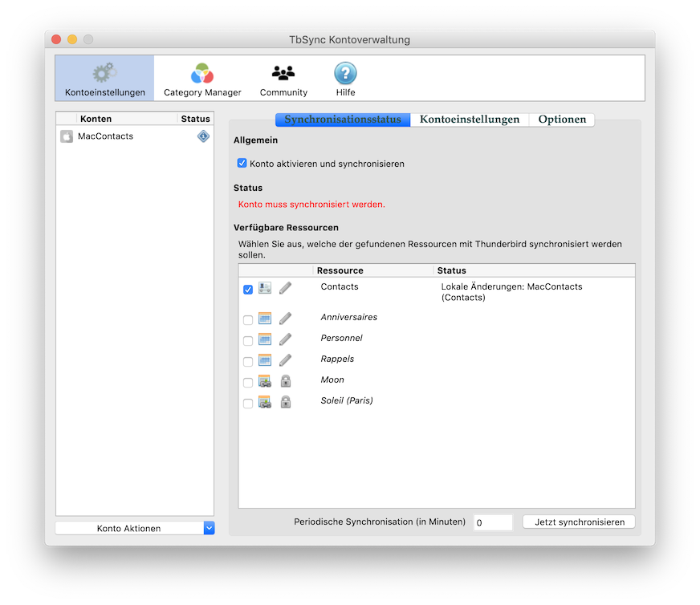The width and height of the screenshot is (700, 605).
Task: Click the lock icon in Soleil (Paris) row
Action: pyautogui.click(x=286, y=401)
